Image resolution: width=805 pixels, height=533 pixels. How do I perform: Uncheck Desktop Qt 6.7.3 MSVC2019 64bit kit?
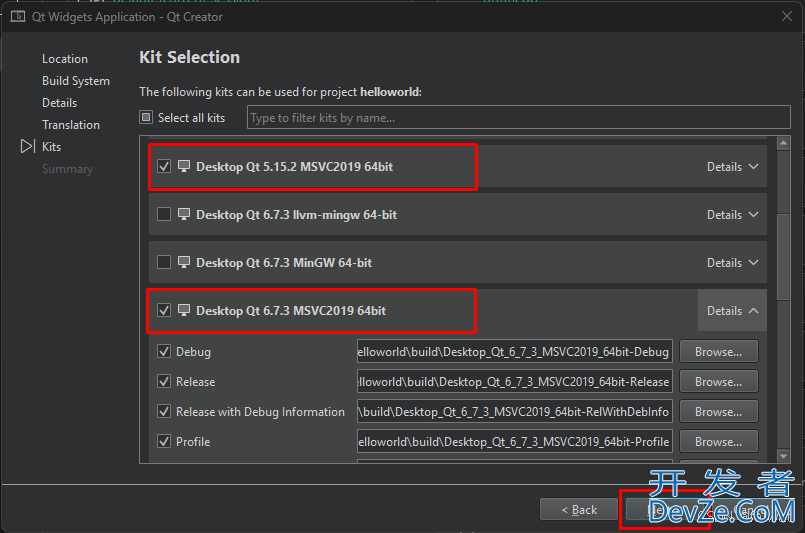(x=164, y=310)
